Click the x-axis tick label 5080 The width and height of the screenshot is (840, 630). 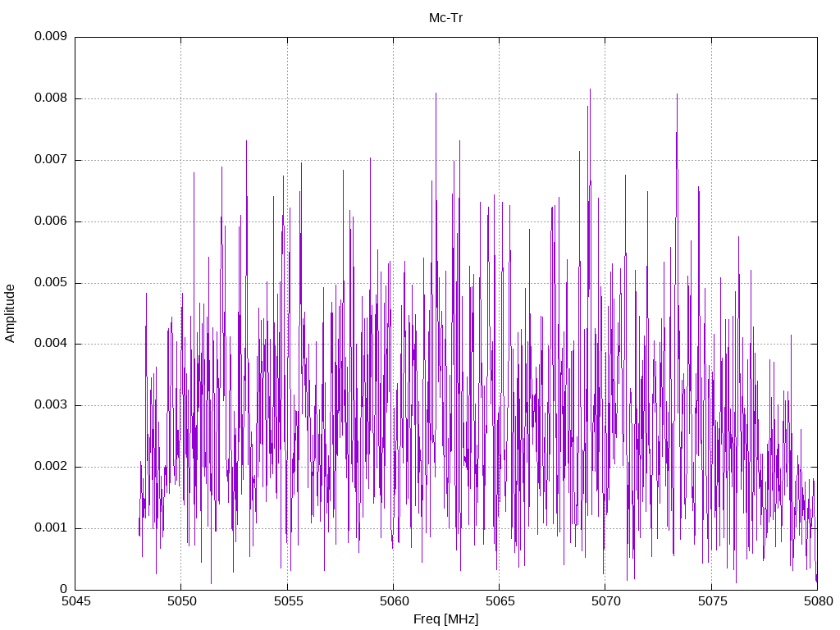818,601
